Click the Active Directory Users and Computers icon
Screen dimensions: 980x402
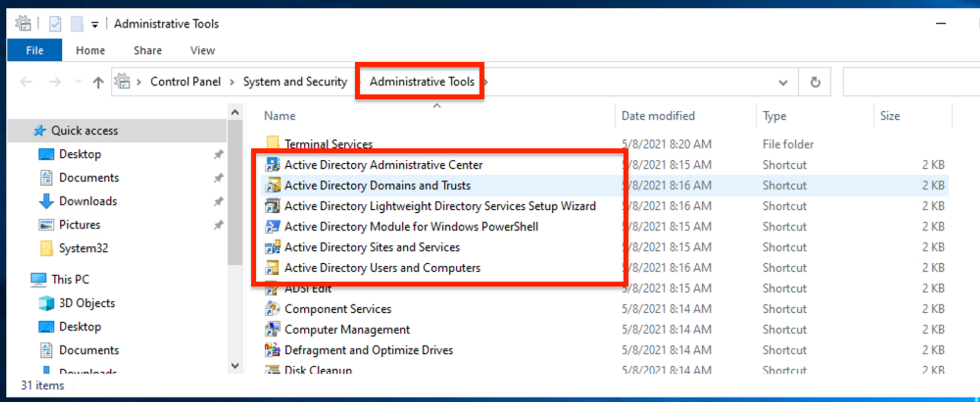[272, 268]
